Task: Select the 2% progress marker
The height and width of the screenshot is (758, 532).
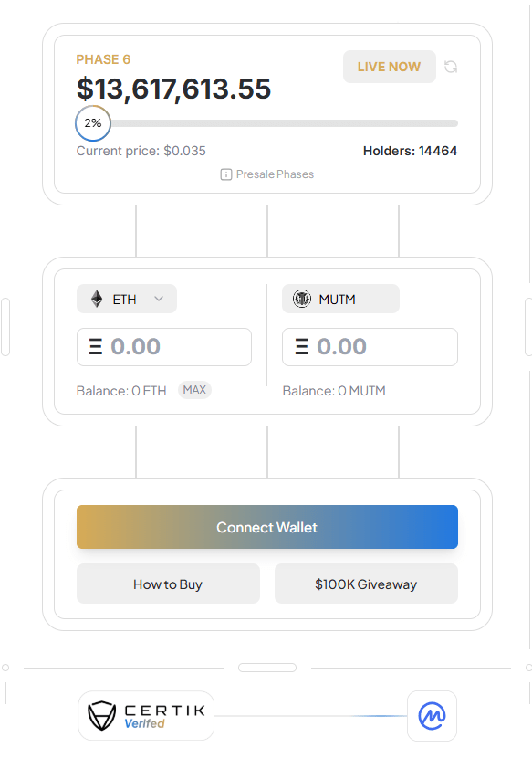Action: [93, 122]
